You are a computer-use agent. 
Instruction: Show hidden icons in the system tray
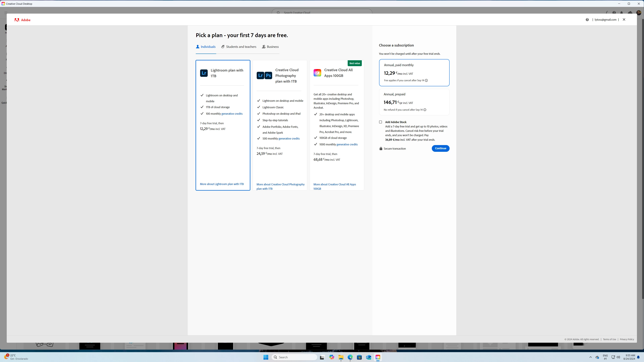pyautogui.click(x=590, y=357)
